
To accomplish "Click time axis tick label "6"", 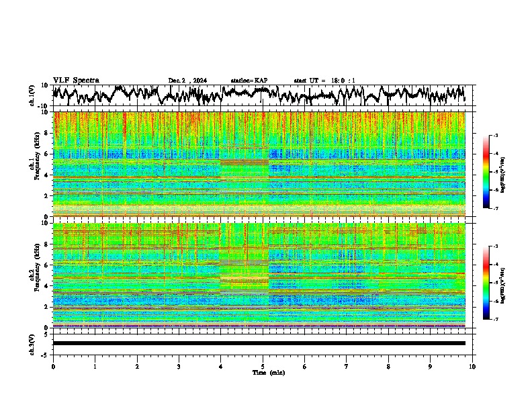I will (x=304, y=367).
